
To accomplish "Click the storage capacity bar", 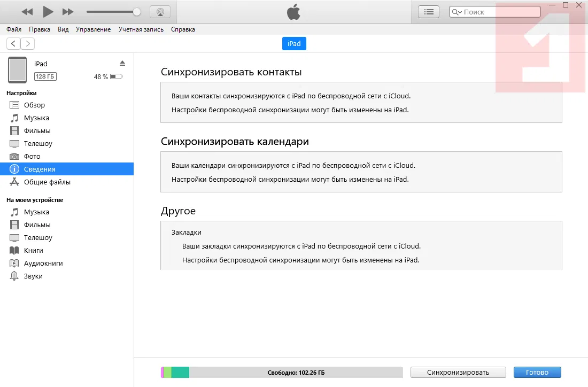I will pos(282,373).
